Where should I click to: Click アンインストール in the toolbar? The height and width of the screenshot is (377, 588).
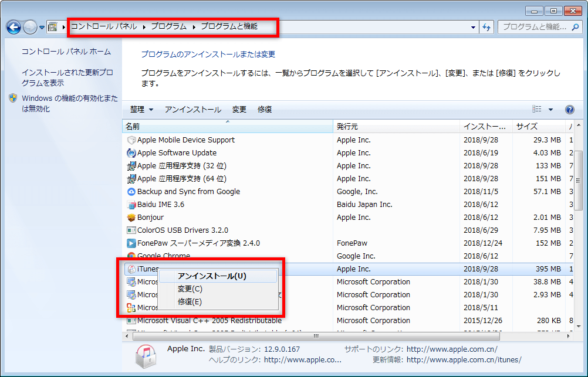pyautogui.click(x=192, y=110)
